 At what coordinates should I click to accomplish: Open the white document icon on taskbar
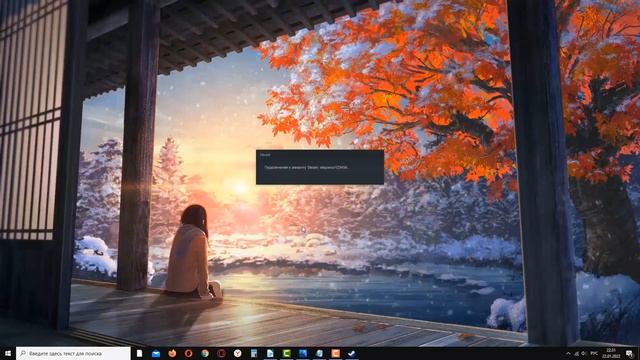(139, 353)
